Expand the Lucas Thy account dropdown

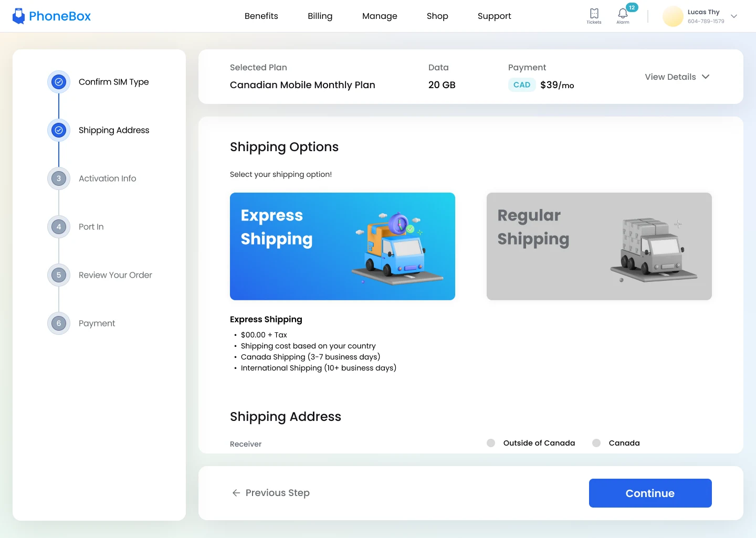(734, 16)
